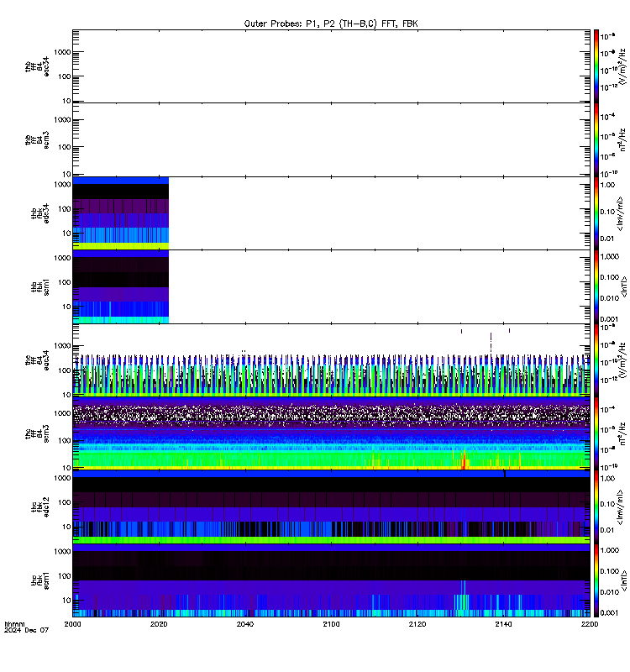Click the color bar beside thc fff edc34 panel
630x672 pixels.
click(x=596, y=360)
